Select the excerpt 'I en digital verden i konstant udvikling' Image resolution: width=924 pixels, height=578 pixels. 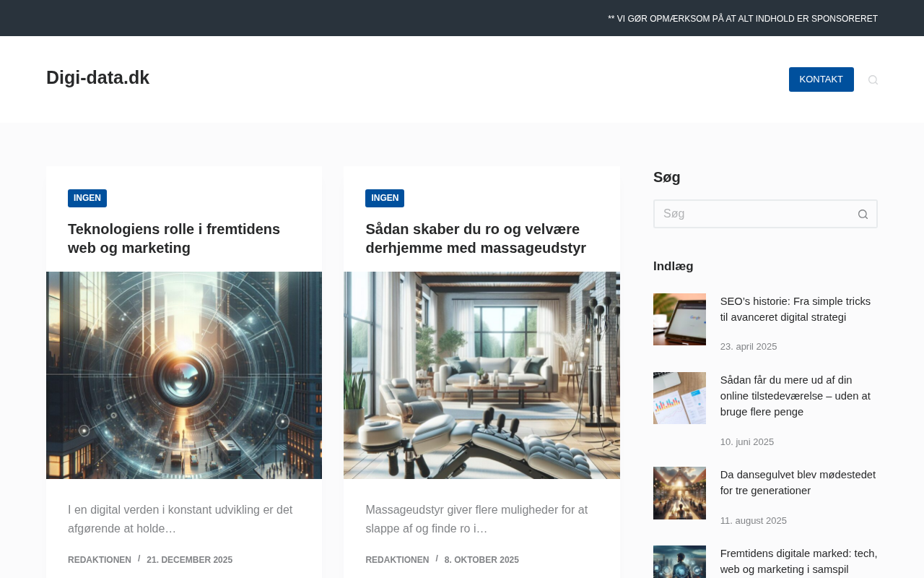click(180, 519)
